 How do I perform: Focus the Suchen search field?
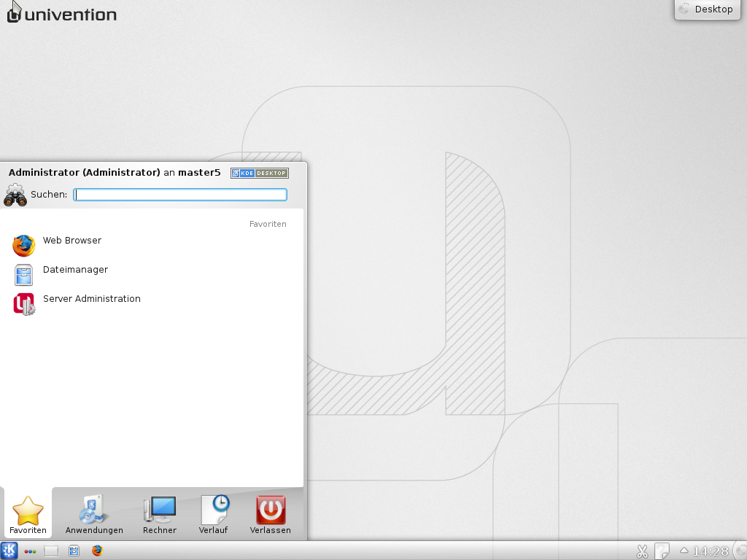click(180, 195)
